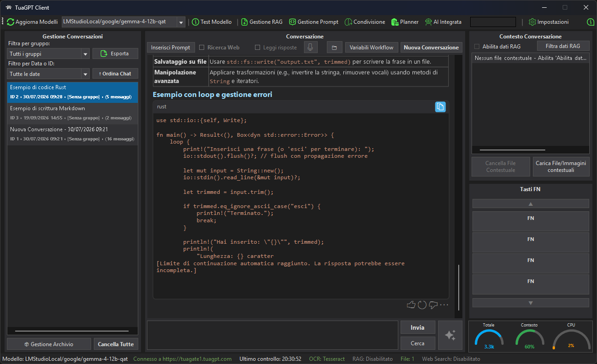The image size is (597, 364).
Task: Enable the Abilita dati RAG checkbox
Action: (x=477, y=46)
